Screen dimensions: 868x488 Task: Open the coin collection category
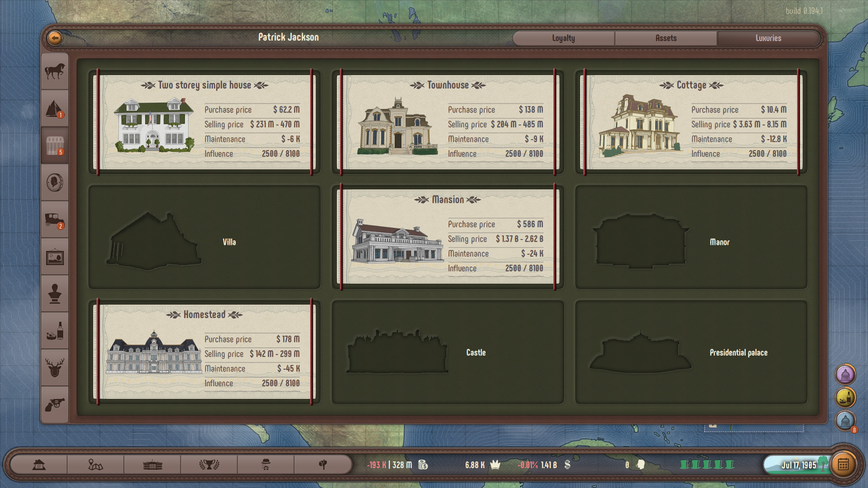[x=55, y=183]
